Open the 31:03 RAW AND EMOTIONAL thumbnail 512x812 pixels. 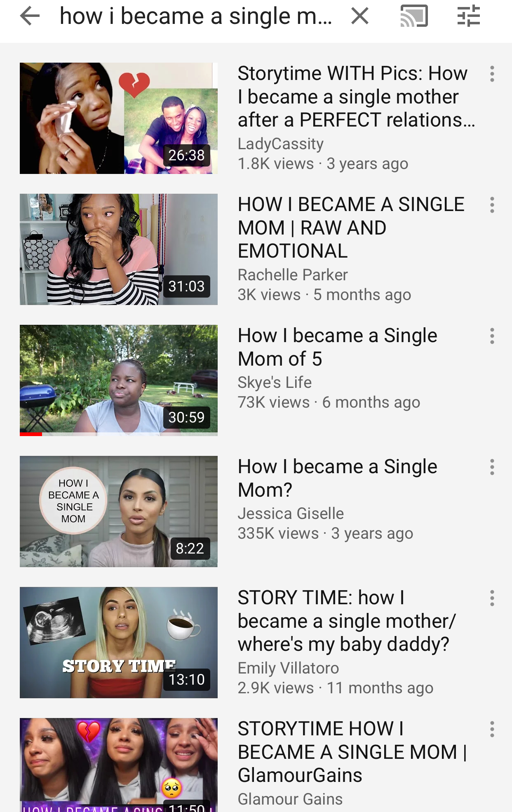[119, 249]
